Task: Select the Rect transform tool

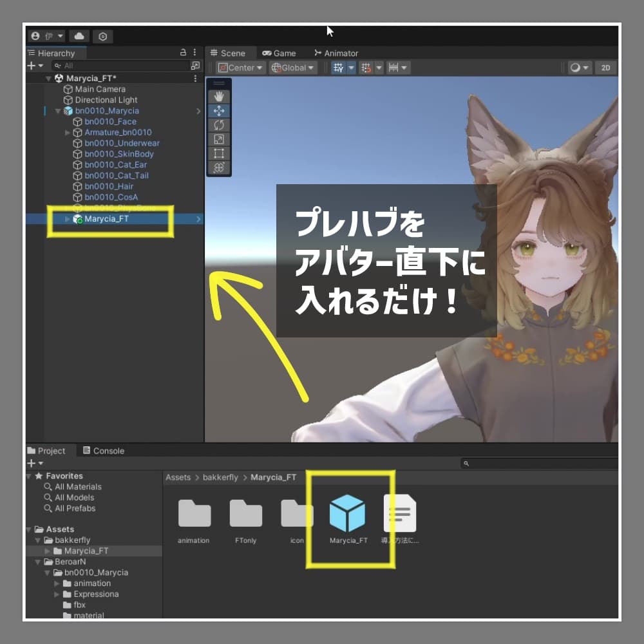Action: click(219, 153)
